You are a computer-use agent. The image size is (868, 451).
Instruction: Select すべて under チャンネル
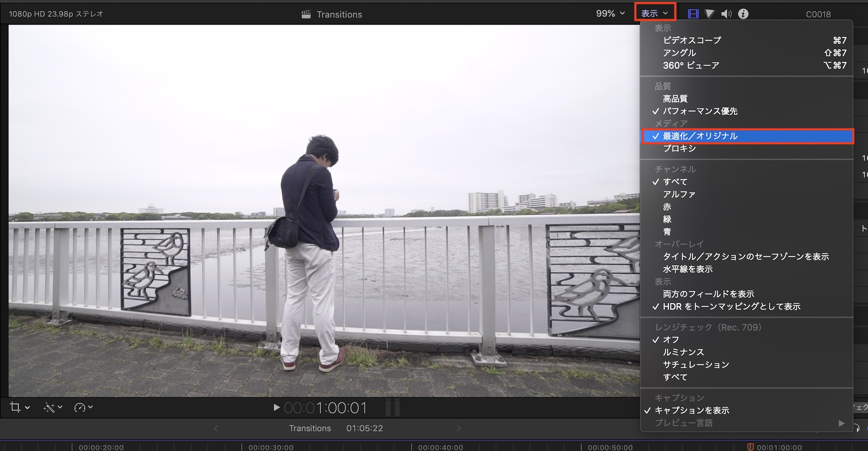[746, 182]
